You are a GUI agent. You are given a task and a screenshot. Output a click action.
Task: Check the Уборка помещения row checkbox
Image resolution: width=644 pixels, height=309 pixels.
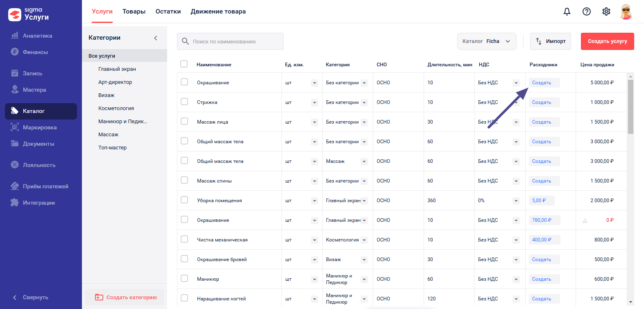coord(184,200)
